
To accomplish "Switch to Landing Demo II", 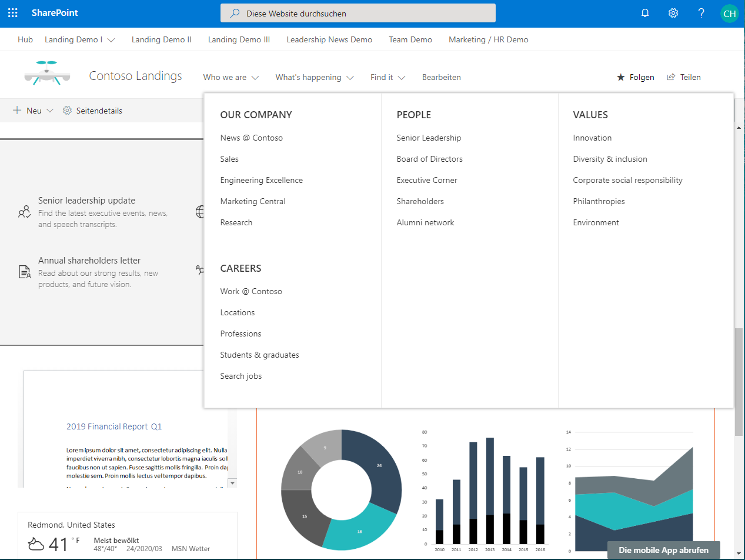I will (x=162, y=39).
